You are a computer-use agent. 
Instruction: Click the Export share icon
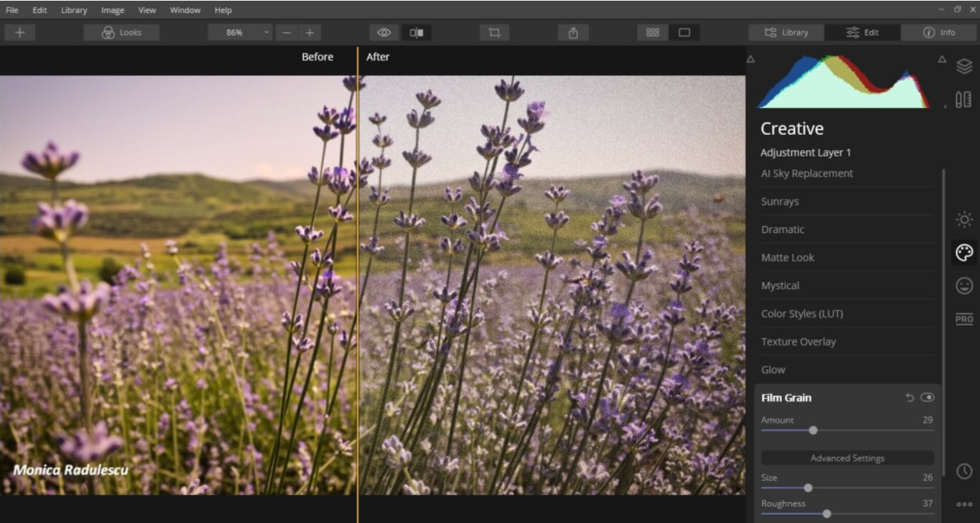tap(573, 32)
